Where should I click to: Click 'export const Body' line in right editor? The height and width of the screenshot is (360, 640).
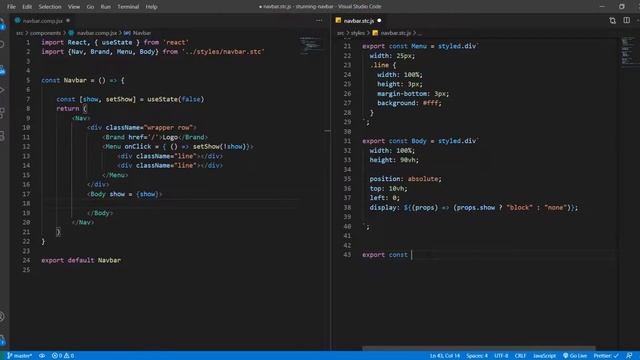pos(421,141)
